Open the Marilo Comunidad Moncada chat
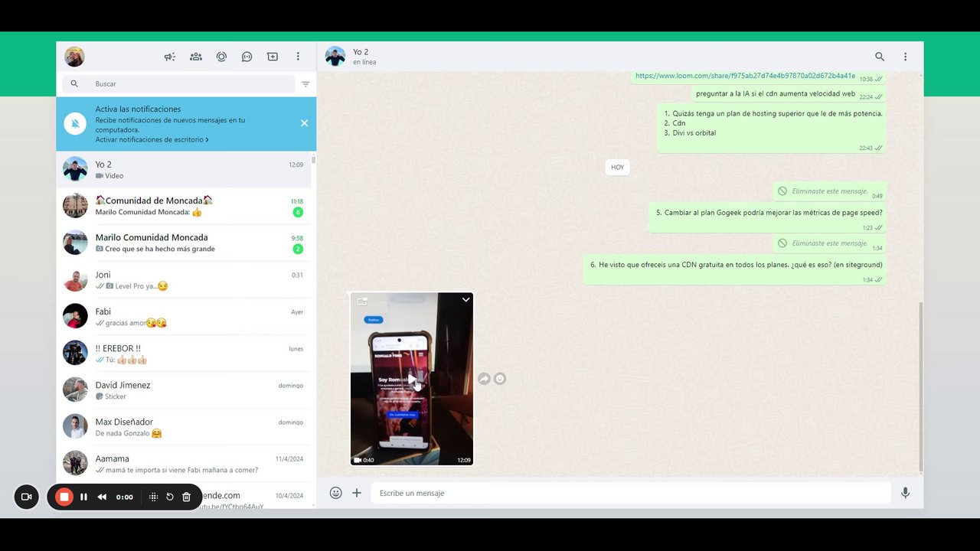980x551 pixels. click(184, 243)
